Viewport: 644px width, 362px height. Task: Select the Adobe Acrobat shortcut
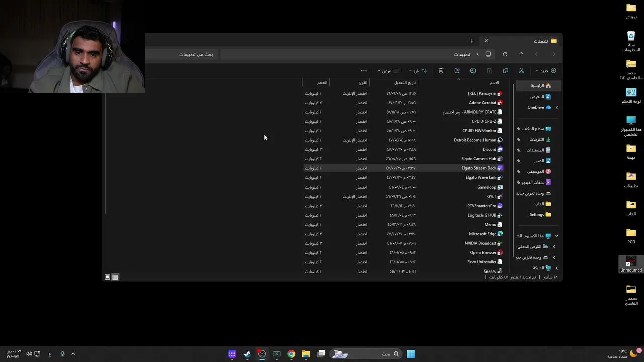[x=486, y=103]
